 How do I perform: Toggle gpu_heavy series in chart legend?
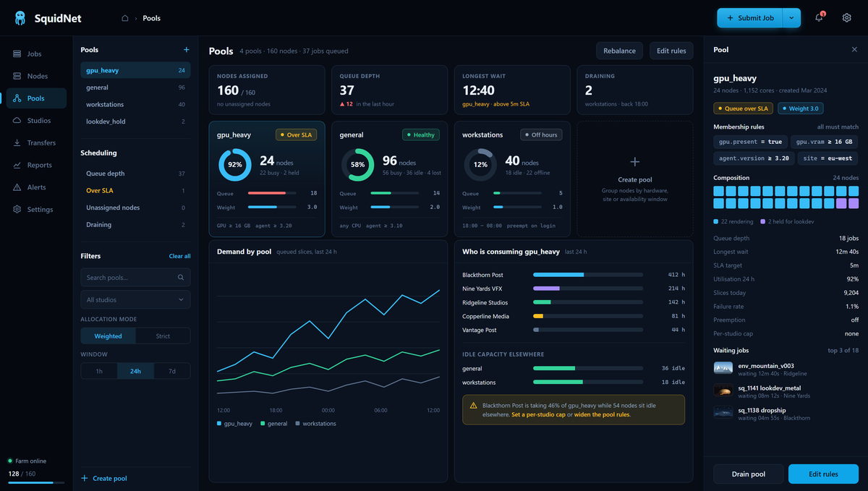[234, 424]
